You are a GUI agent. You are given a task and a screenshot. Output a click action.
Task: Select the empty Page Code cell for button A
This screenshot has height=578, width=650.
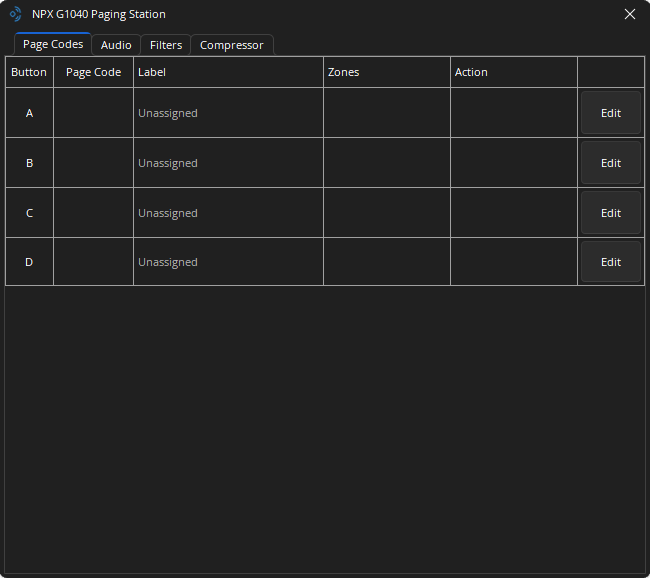(x=93, y=113)
